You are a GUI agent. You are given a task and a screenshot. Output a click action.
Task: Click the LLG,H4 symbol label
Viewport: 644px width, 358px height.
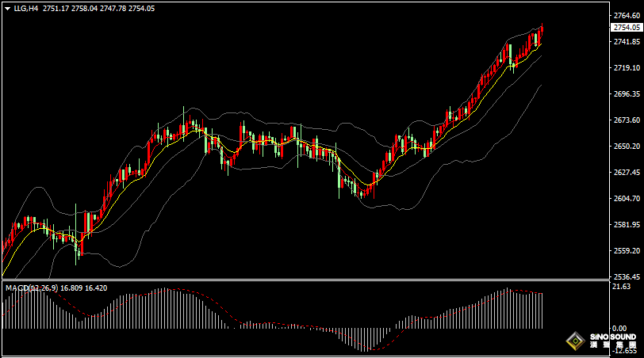(x=26, y=8)
